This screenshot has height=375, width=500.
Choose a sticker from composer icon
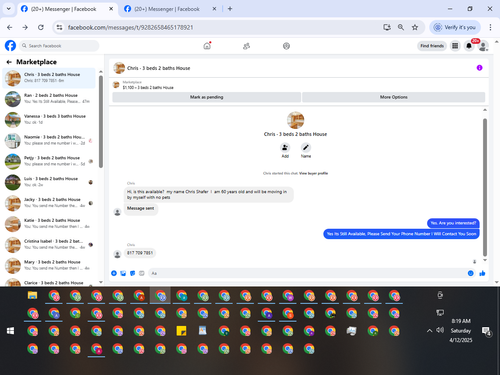pos(133,273)
